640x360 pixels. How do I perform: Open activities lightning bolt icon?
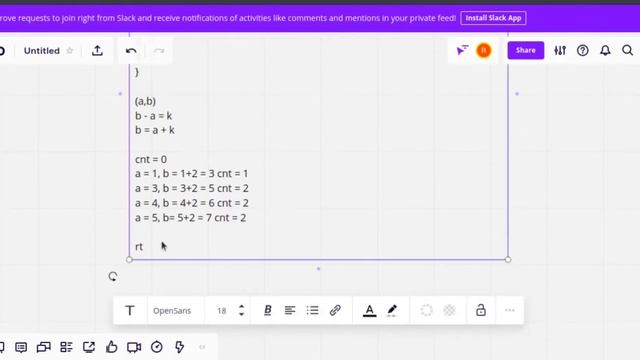(x=179, y=347)
